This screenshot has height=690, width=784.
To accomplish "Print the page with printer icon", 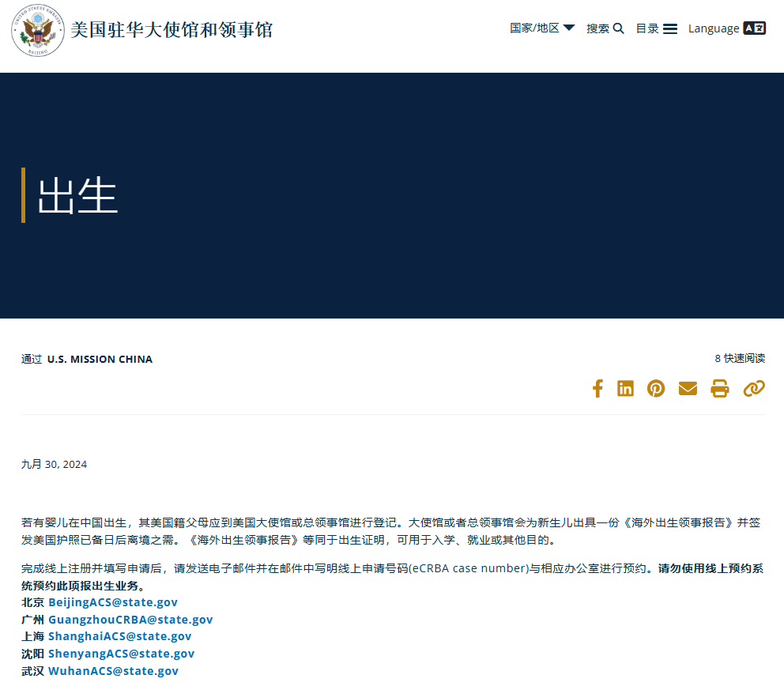I will tap(720, 389).
